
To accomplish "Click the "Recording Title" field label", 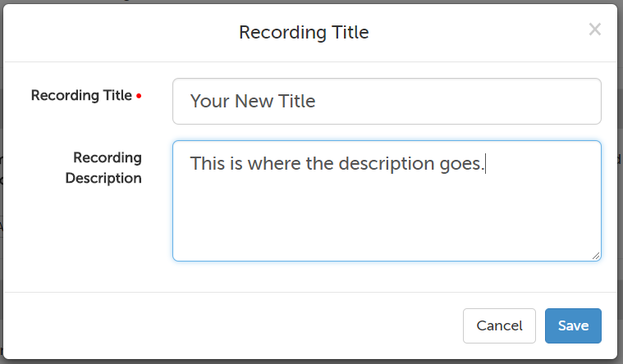I will tap(81, 95).
